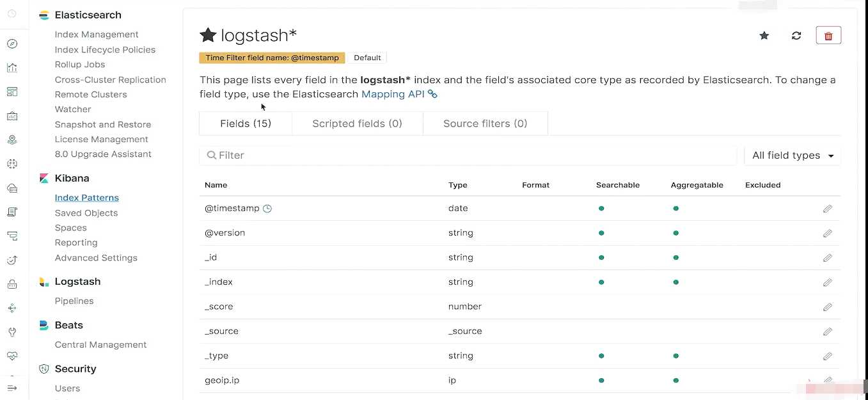Open the SIEM lock icon
The height and width of the screenshot is (400, 868).
pos(12,284)
